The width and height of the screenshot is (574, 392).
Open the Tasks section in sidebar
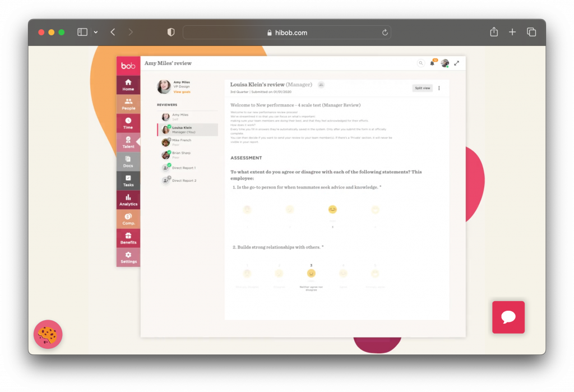tap(128, 181)
